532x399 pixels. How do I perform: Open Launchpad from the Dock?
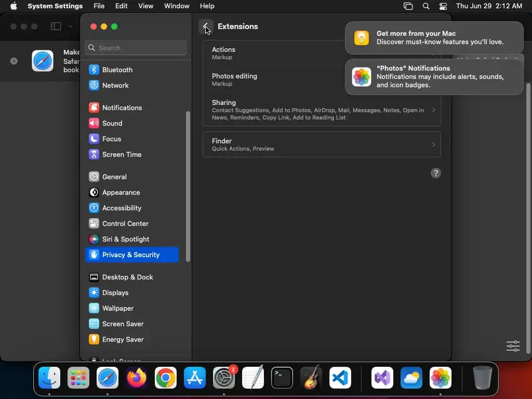[78, 378]
